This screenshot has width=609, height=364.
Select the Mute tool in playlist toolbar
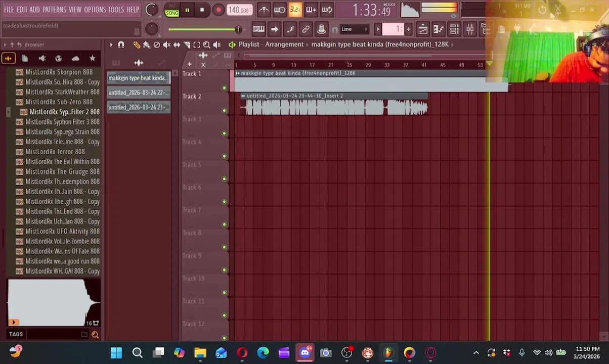coord(167,45)
